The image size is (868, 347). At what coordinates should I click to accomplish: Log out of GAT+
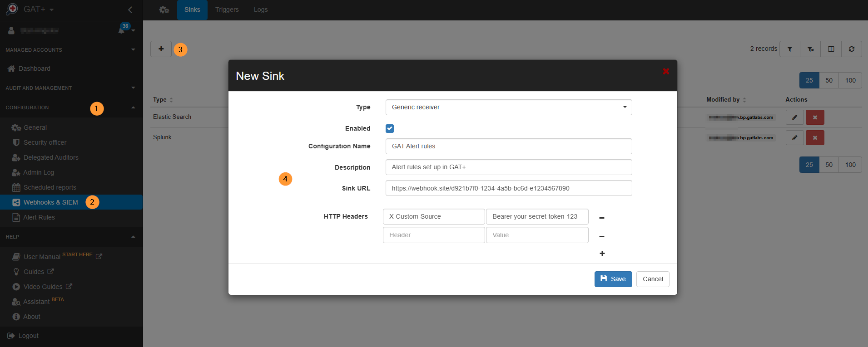(28, 336)
